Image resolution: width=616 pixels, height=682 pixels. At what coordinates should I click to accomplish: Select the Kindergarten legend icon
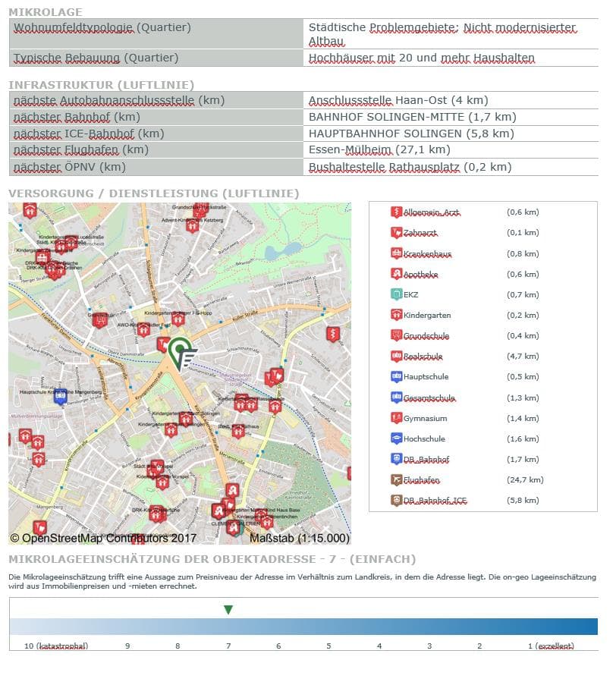[396, 315]
